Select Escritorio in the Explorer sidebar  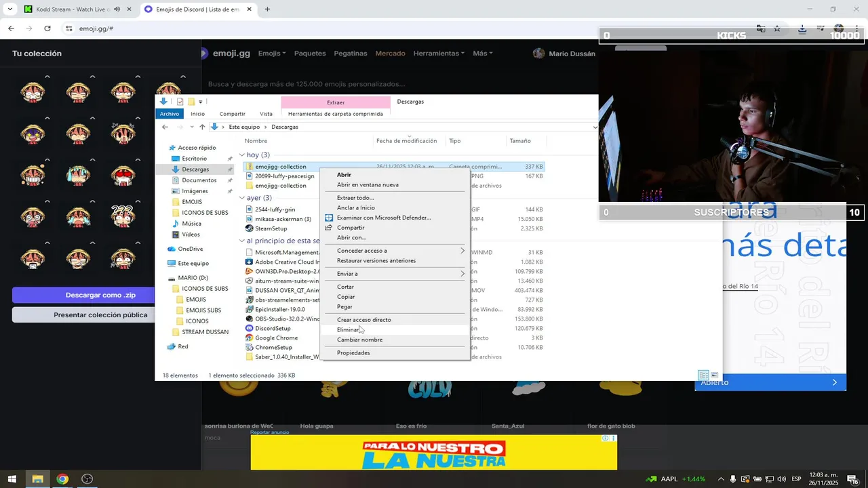(x=194, y=159)
